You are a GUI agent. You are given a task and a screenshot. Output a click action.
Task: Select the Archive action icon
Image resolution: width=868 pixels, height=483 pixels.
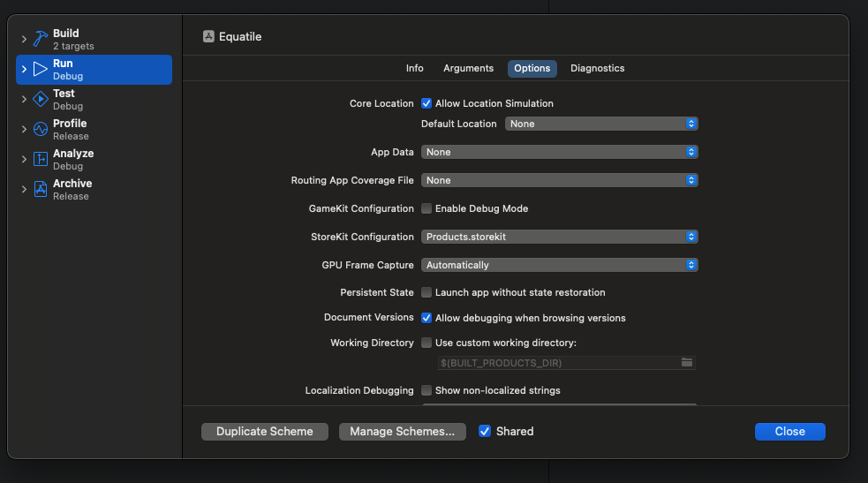pos(41,190)
